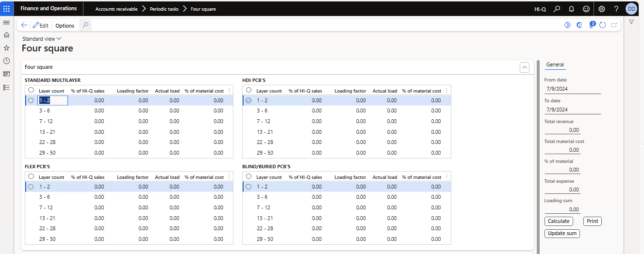Click the Update sum button
Image resolution: width=644 pixels, height=254 pixels.
[562, 234]
